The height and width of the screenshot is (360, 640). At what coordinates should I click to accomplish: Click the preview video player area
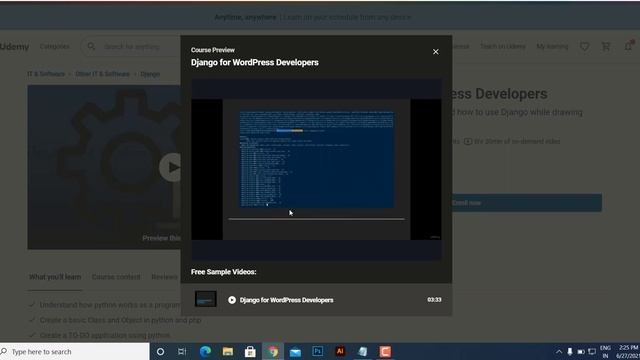pos(316,169)
